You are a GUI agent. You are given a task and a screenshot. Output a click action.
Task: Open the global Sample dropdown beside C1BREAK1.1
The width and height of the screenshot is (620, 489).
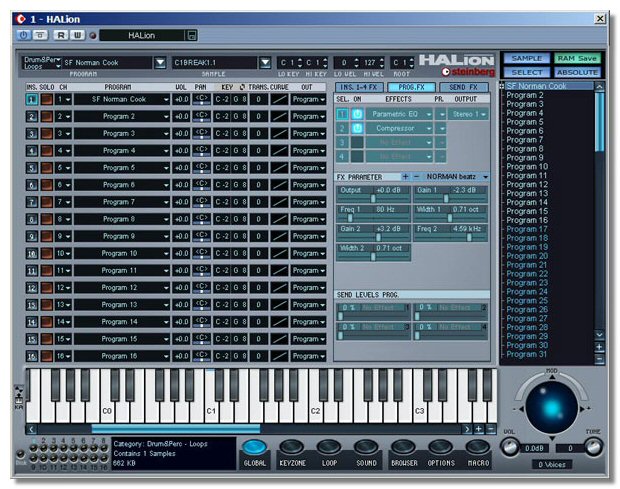tap(265, 62)
